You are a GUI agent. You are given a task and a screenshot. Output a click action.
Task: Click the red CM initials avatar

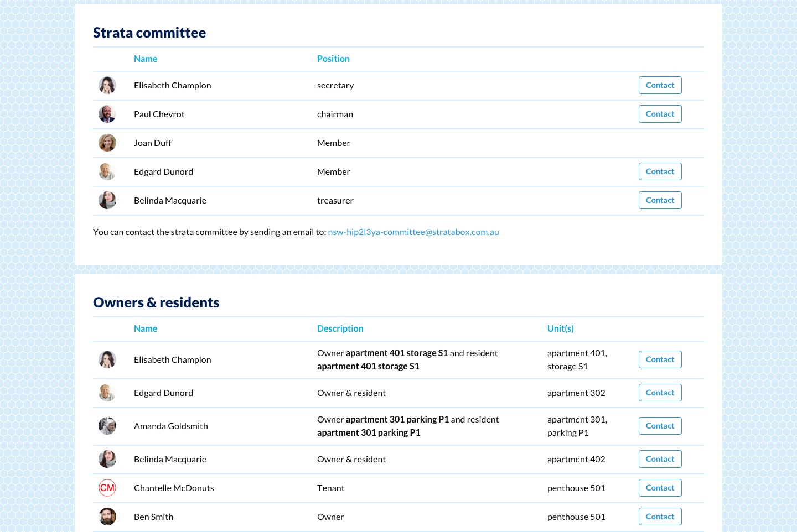[107, 488]
